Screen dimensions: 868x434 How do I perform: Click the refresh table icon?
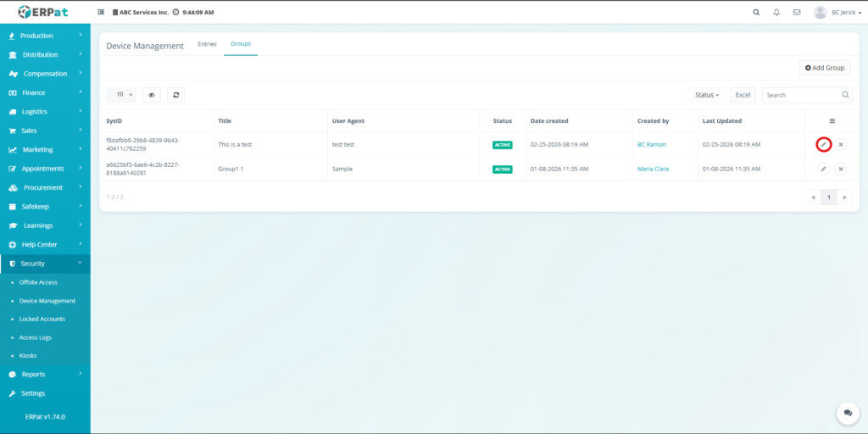(x=175, y=95)
